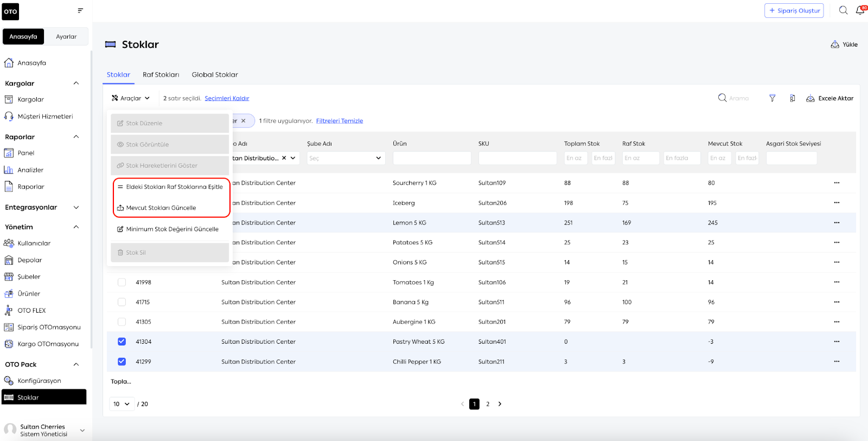Click Seçimleri Kaldır link
Image resolution: width=868 pixels, height=441 pixels.
(x=227, y=98)
